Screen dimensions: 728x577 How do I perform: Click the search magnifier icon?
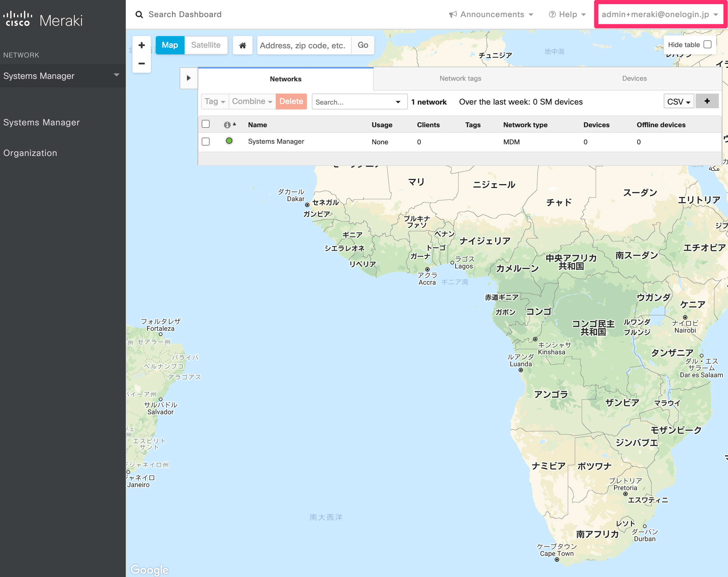point(139,14)
